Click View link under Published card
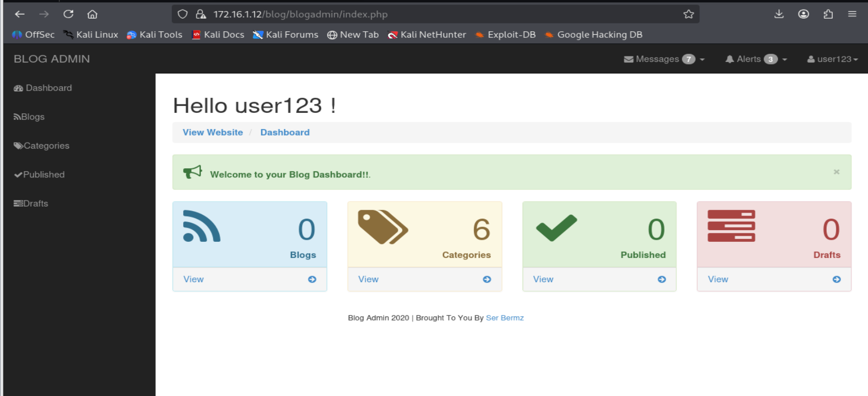Image resolution: width=868 pixels, height=396 pixels. (543, 279)
